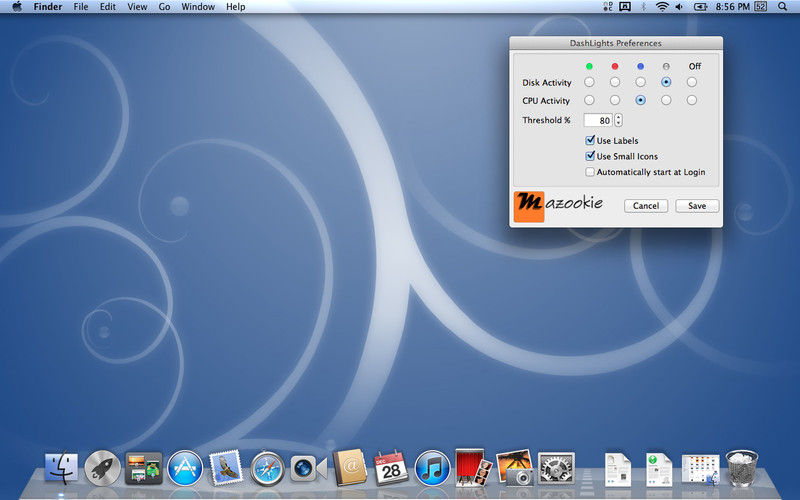Open the Wi-Fi status menu

coord(662,7)
